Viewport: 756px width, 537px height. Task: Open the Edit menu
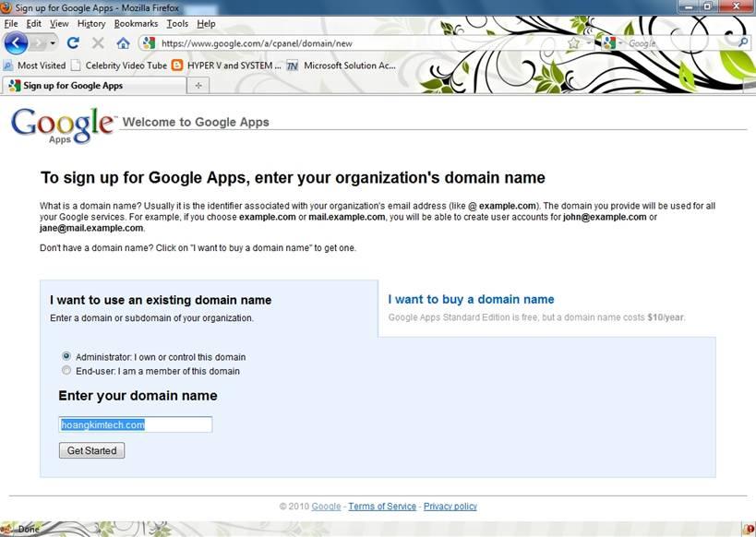point(34,24)
